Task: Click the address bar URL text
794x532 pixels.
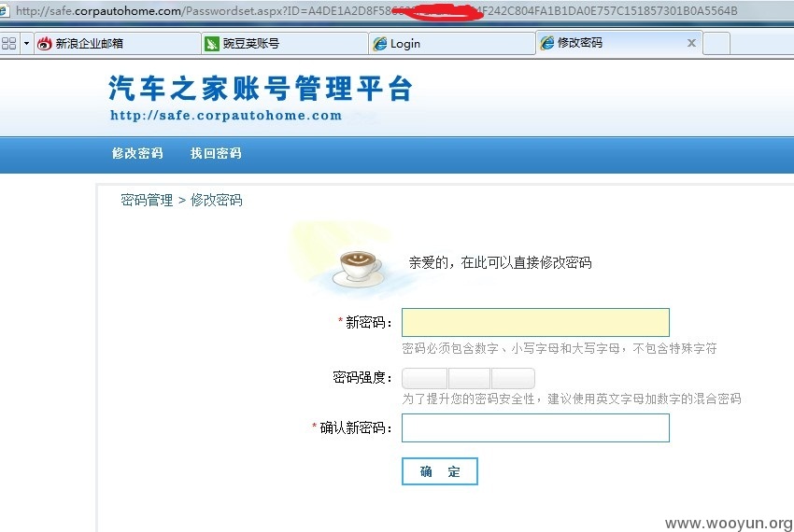Action: (x=376, y=10)
